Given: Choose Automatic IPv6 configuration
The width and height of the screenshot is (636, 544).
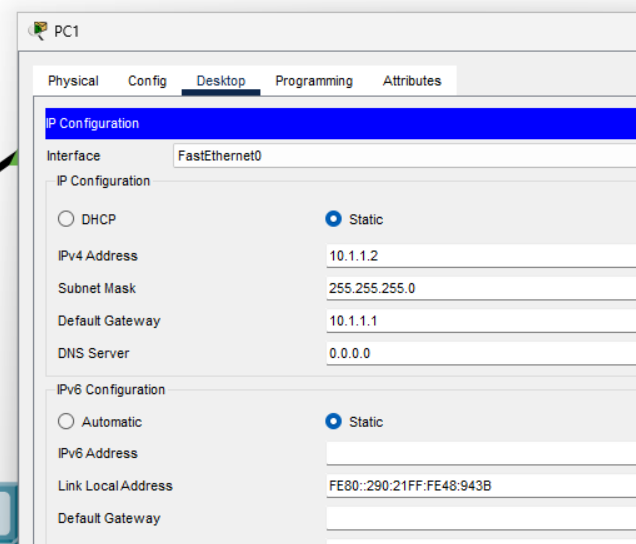Looking at the screenshot, I should (x=67, y=422).
